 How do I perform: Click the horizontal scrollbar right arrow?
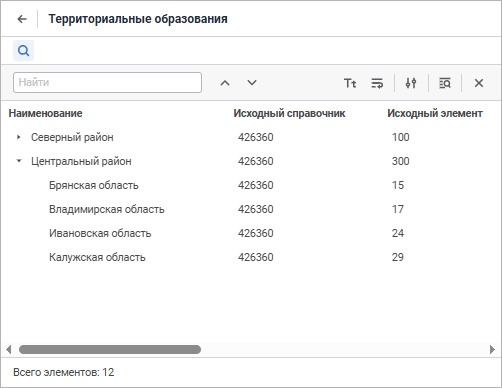[492, 349]
